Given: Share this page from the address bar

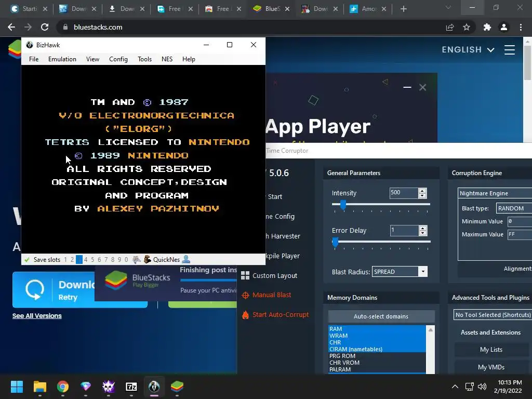Looking at the screenshot, I should click(450, 27).
